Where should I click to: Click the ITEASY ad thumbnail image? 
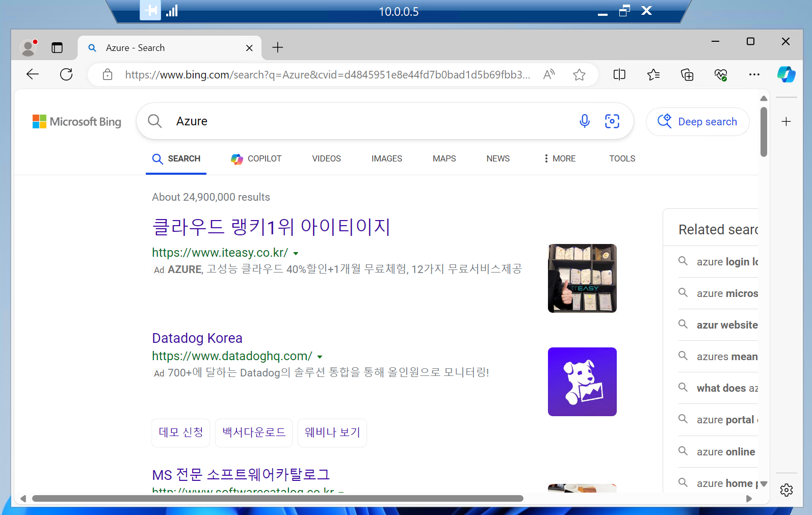tap(582, 278)
